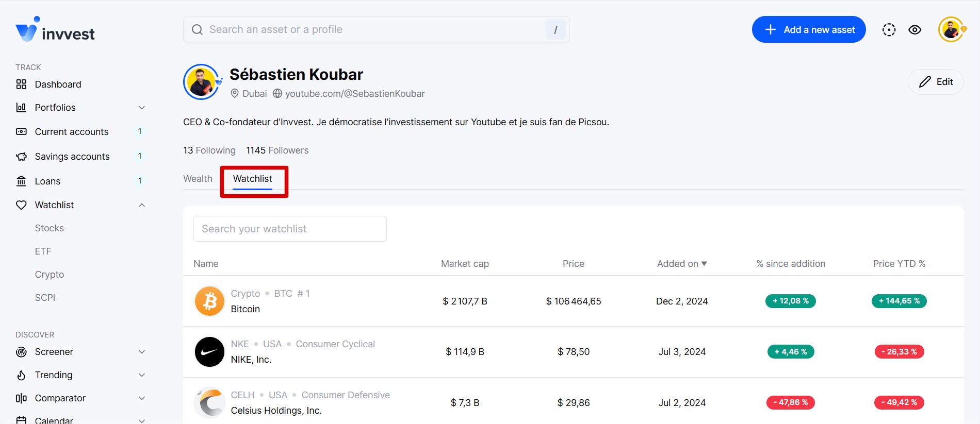Expand the Trending menu

pyautogui.click(x=142, y=375)
